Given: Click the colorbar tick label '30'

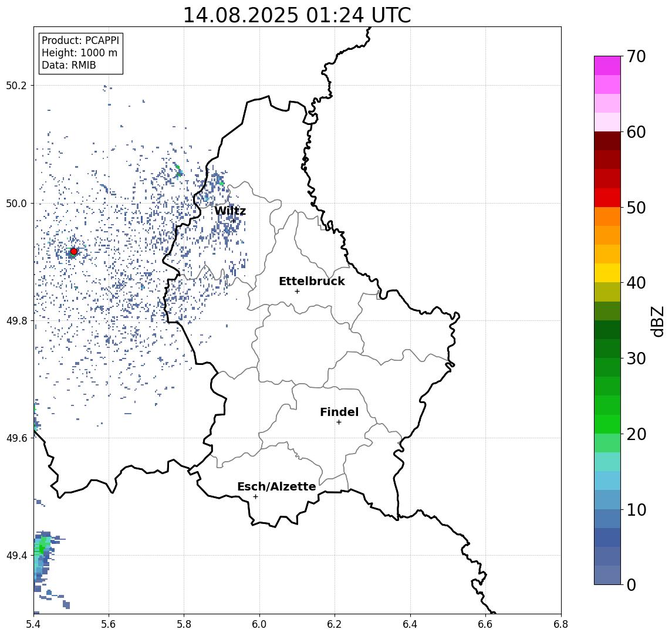Looking at the screenshot, I should point(636,358).
